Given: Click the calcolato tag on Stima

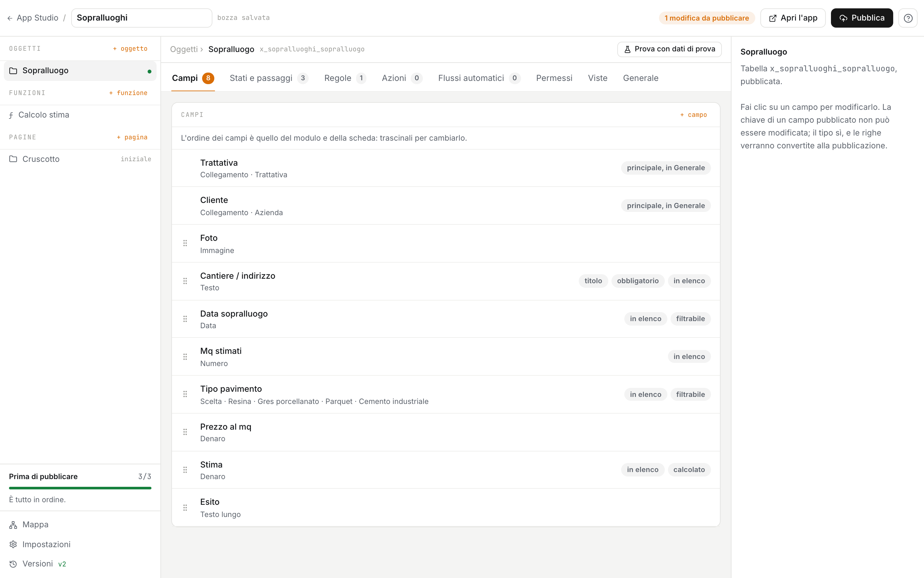Looking at the screenshot, I should 689,470.
